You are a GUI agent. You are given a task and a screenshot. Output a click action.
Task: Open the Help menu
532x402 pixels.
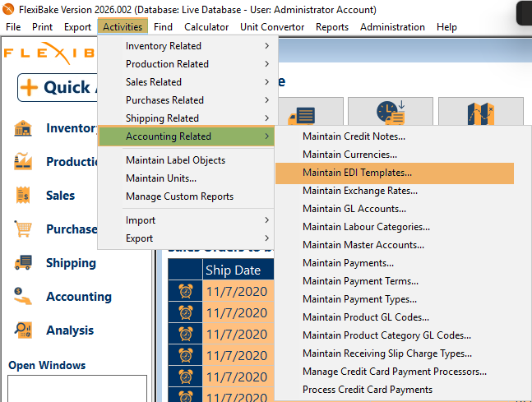pos(446,27)
